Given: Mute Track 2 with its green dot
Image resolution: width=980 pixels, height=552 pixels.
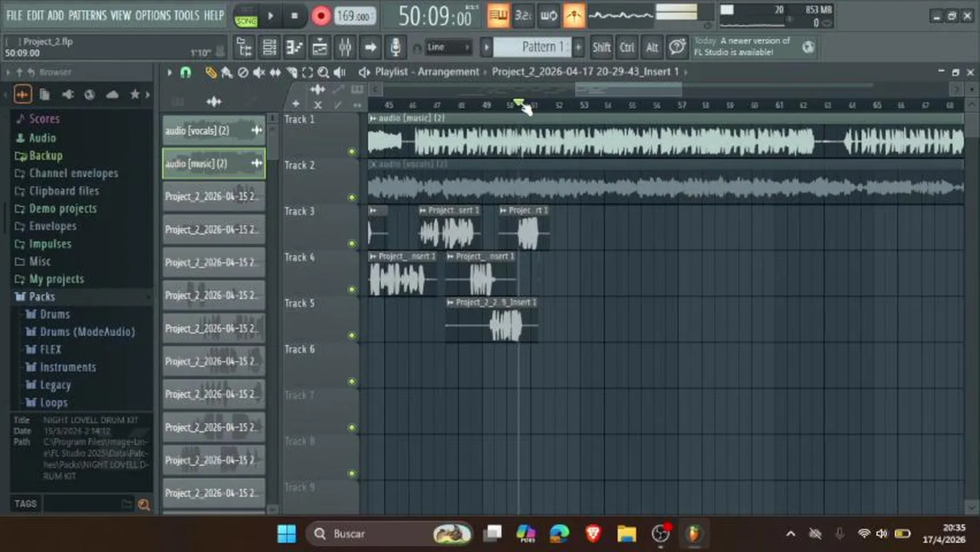Looking at the screenshot, I should 352,198.
